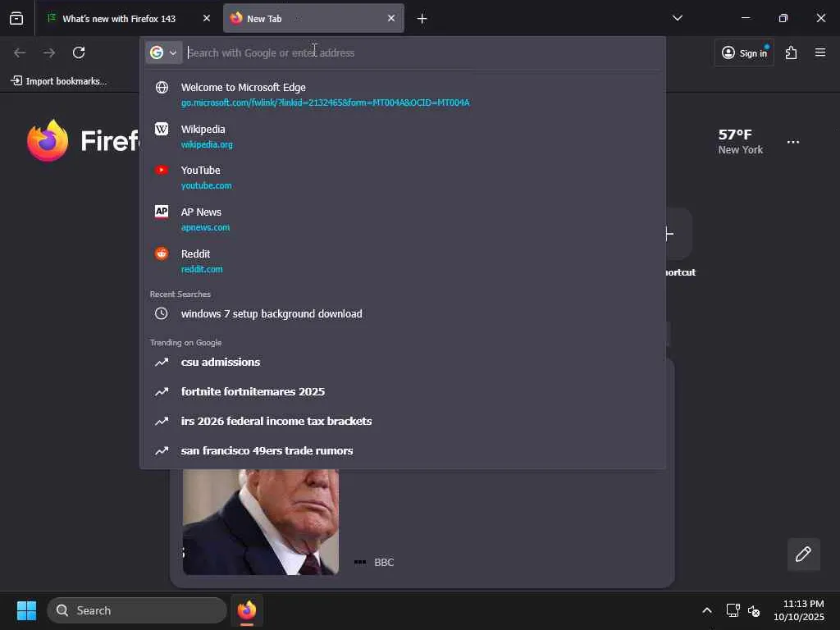Select trending irs 2026 federal income tax brackets

point(403,421)
